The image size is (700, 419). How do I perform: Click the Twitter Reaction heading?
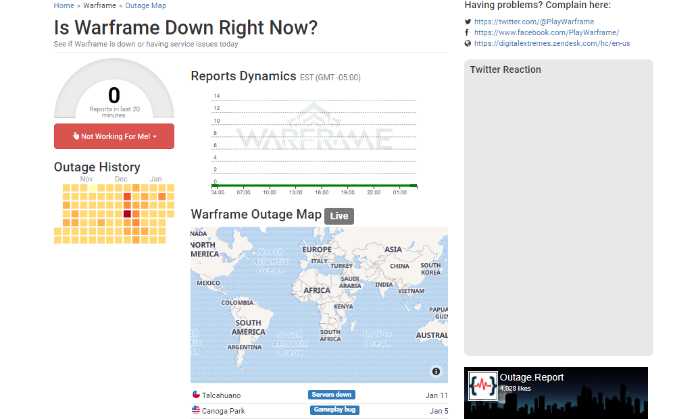pos(505,70)
